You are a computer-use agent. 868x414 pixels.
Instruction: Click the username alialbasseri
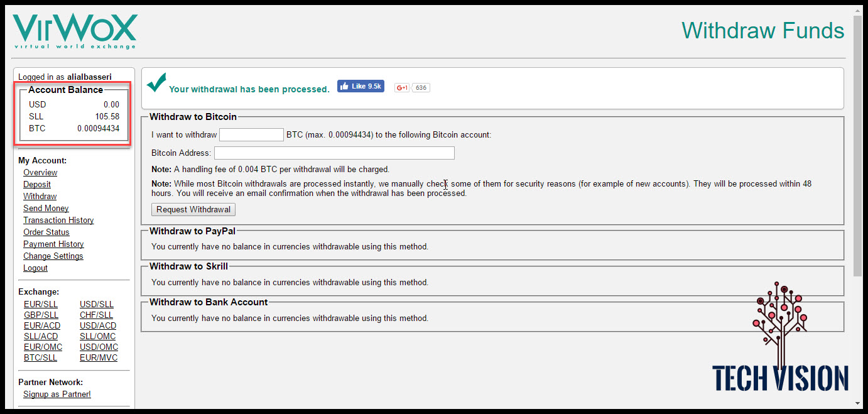pos(89,77)
